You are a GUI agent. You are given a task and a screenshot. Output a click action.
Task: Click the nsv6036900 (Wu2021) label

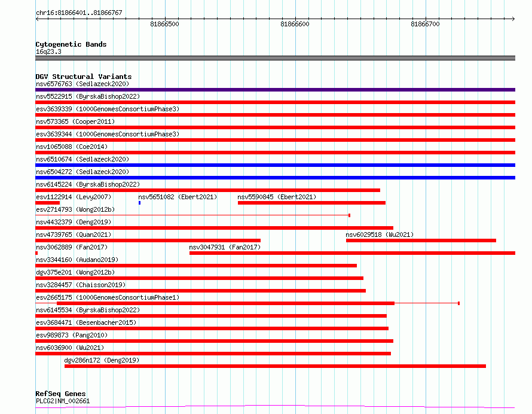coord(70,348)
